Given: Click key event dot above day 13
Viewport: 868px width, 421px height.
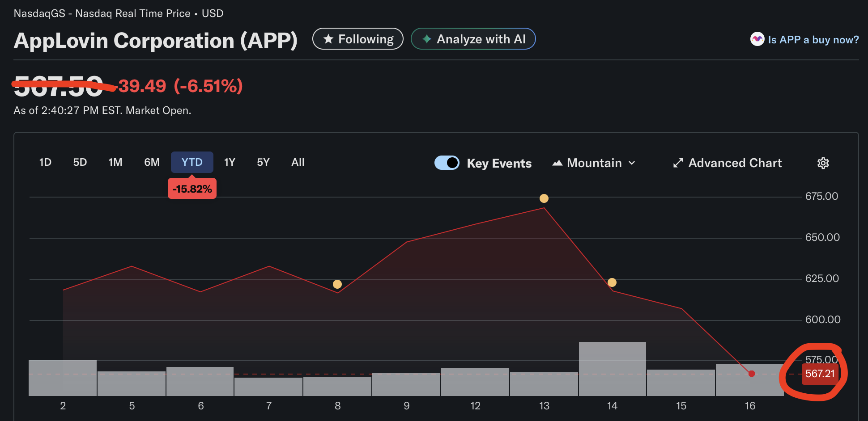Looking at the screenshot, I should coord(544,198).
